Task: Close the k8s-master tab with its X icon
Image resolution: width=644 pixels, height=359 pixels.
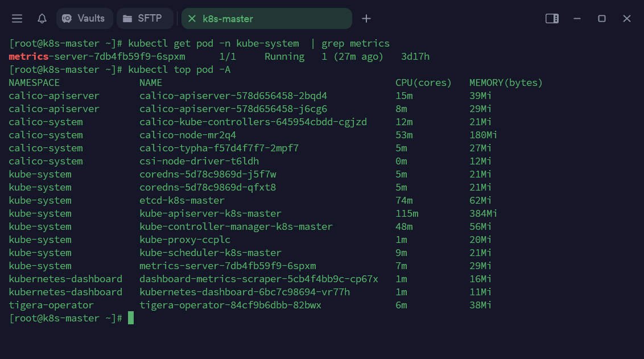Action: point(192,19)
